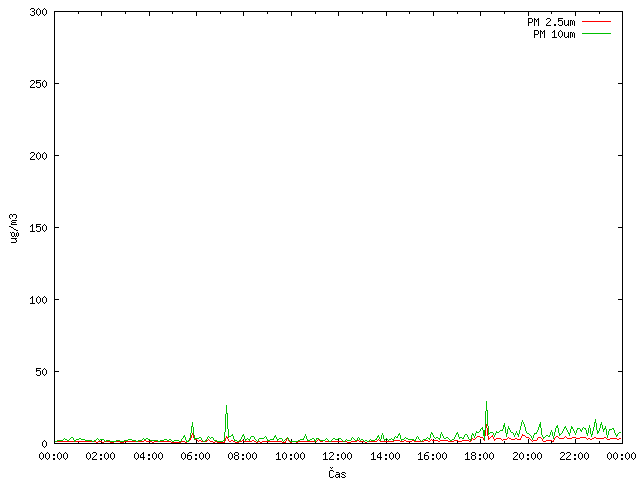Image resolution: width=640 pixels, height=480 pixels.
Task: Click the 10:00 time label
Action: click(290, 456)
